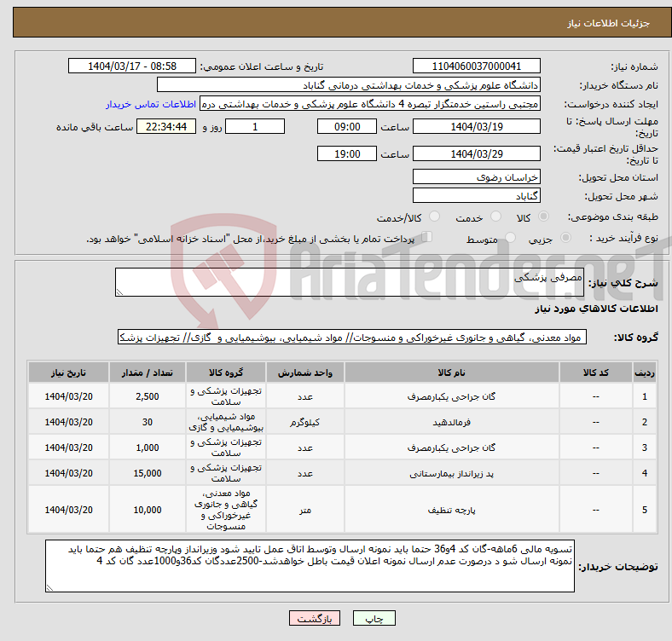
Task: Click the تاریخ نیاز column header
Action: [x=68, y=372]
